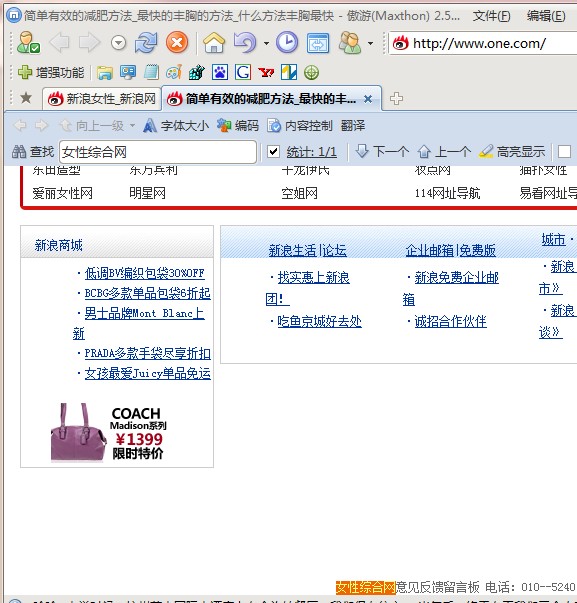The height and width of the screenshot is (603, 577).
Task: Toggle the full-screen window icon
Action: coord(318,43)
